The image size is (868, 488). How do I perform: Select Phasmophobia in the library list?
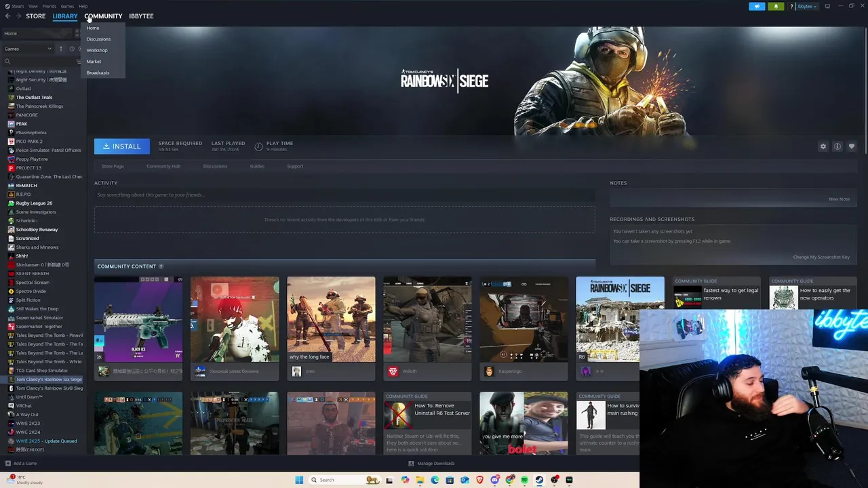coord(31,133)
